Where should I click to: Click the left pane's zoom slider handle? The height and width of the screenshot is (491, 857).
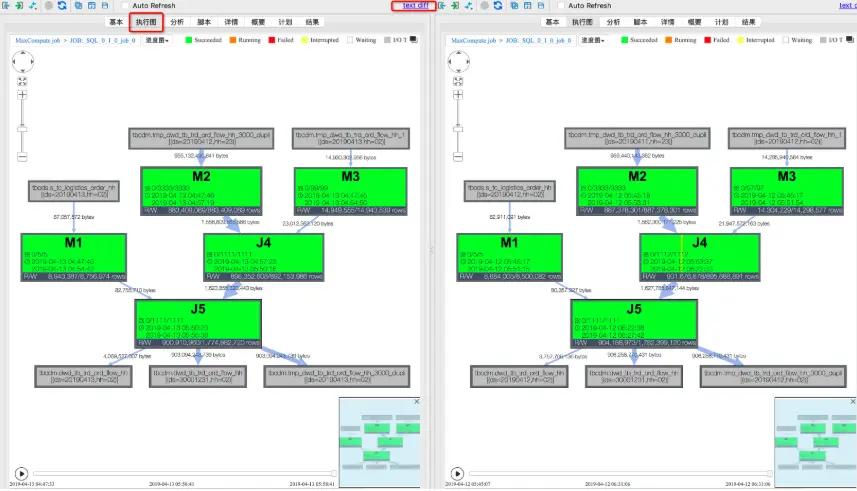(x=22, y=128)
